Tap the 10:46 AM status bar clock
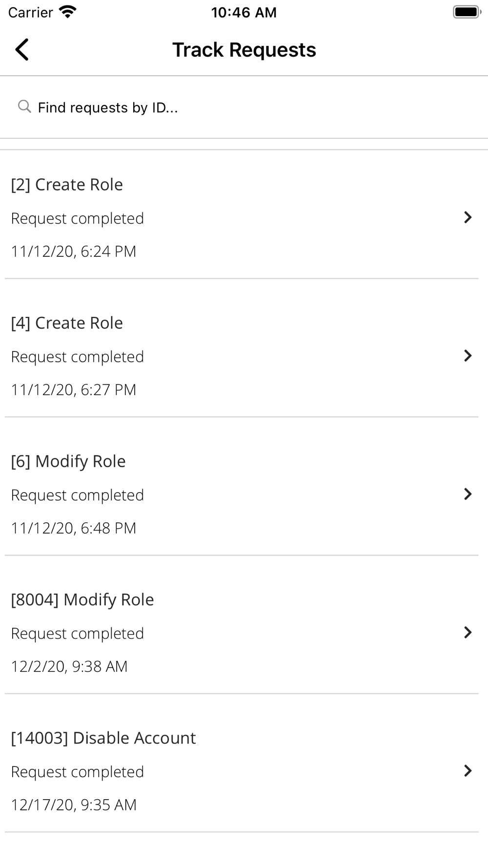Image resolution: width=488 pixels, height=868 pixels. click(x=244, y=12)
